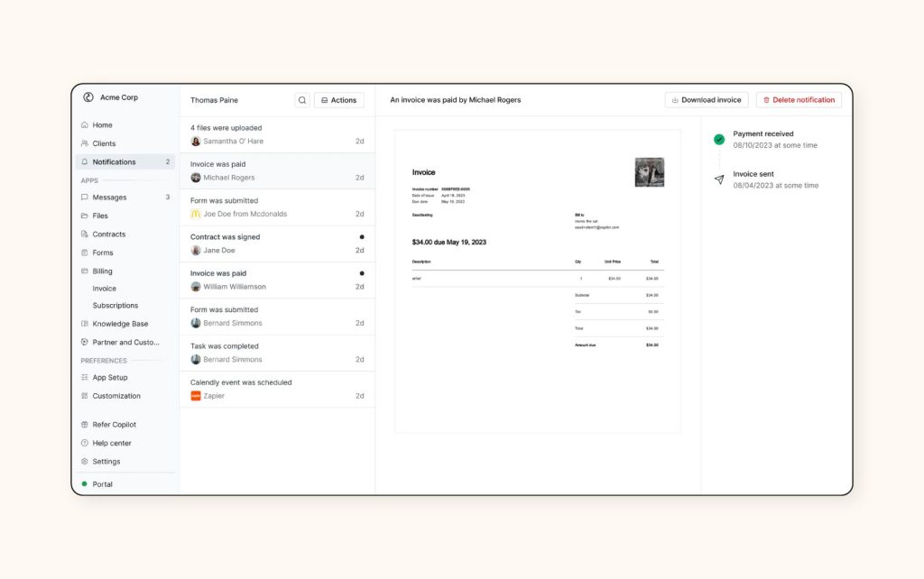This screenshot has width=924, height=579.
Task: Toggle the green Portal status indicator
Action: tap(84, 484)
